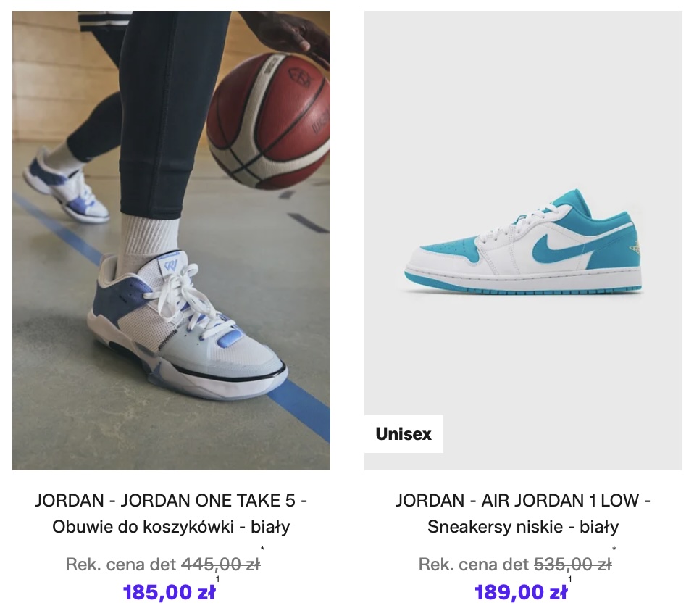Image resolution: width=694 pixels, height=616 pixels.
Task: Click the Sneakersy niskie - biały description
Action: (x=523, y=527)
